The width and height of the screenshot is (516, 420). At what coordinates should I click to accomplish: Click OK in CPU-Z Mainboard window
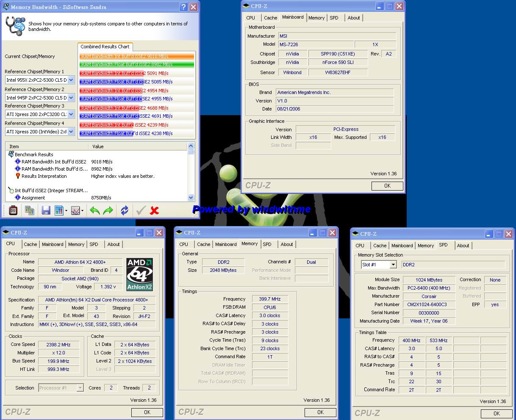pyautogui.click(x=387, y=185)
